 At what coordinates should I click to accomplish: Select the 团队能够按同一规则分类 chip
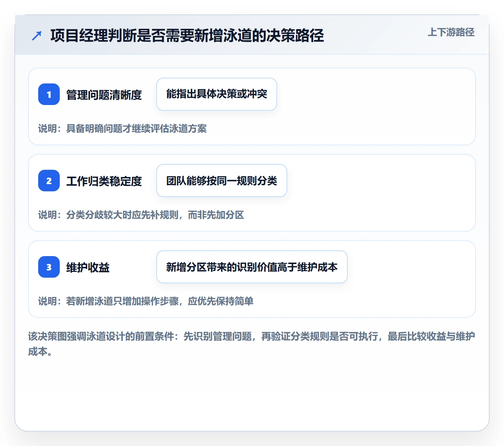point(222,181)
